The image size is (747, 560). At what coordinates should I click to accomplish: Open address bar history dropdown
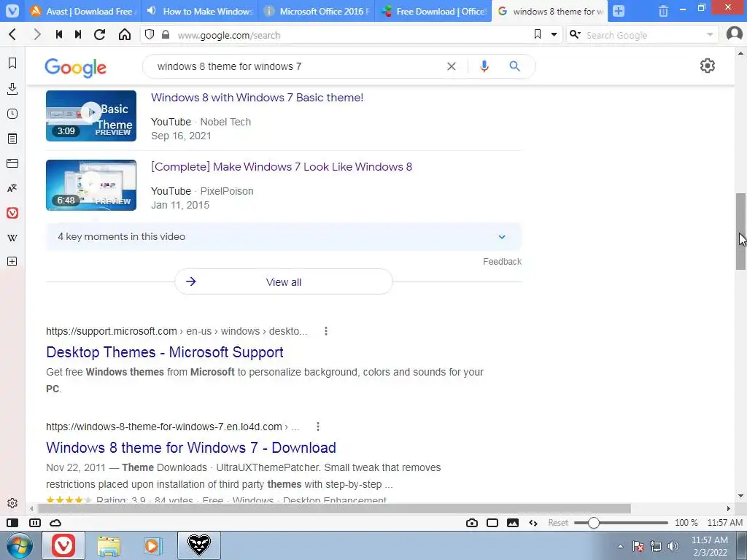(x=554, y=34)
